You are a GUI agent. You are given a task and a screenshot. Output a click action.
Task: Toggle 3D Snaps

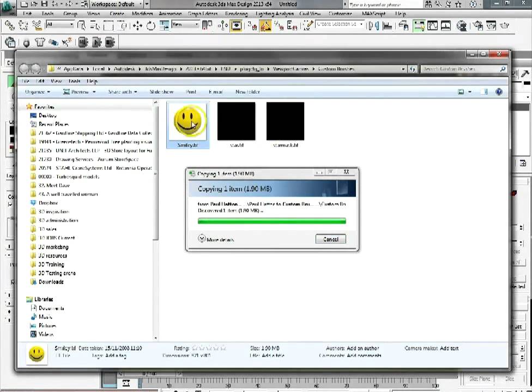pos(252,26)
